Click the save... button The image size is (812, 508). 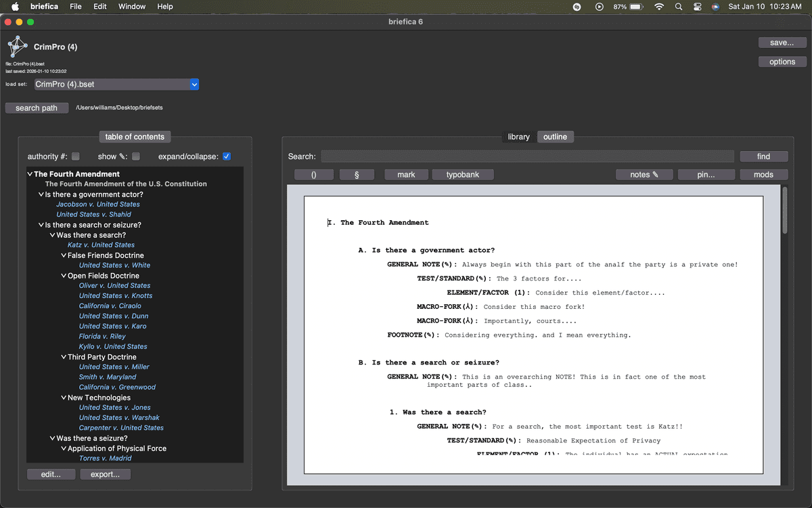pyautogui.click(x=782, y=42)
